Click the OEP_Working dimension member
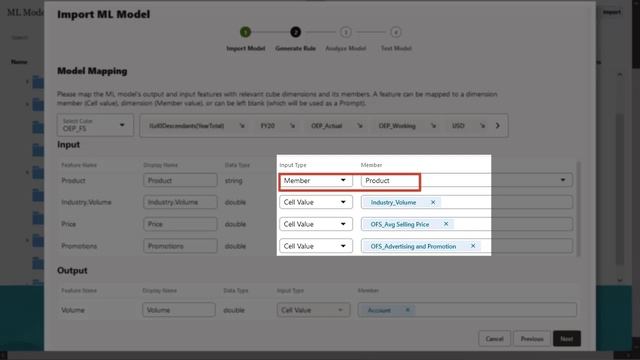The width and height of the screenshot is (640, 360). point(397,126)
